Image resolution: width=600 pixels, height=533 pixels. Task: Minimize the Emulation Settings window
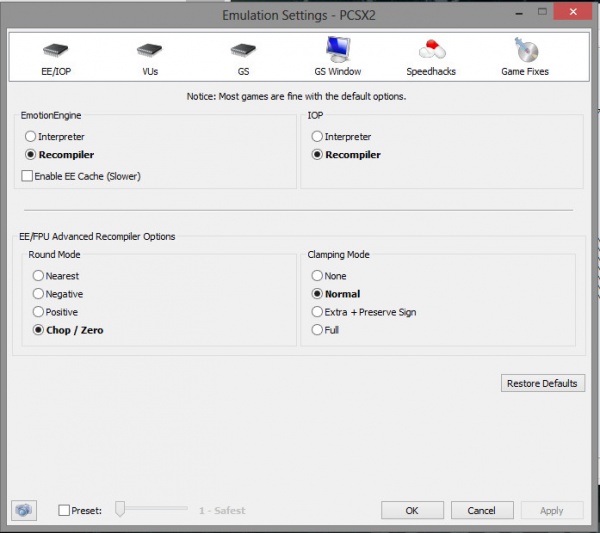519,13
